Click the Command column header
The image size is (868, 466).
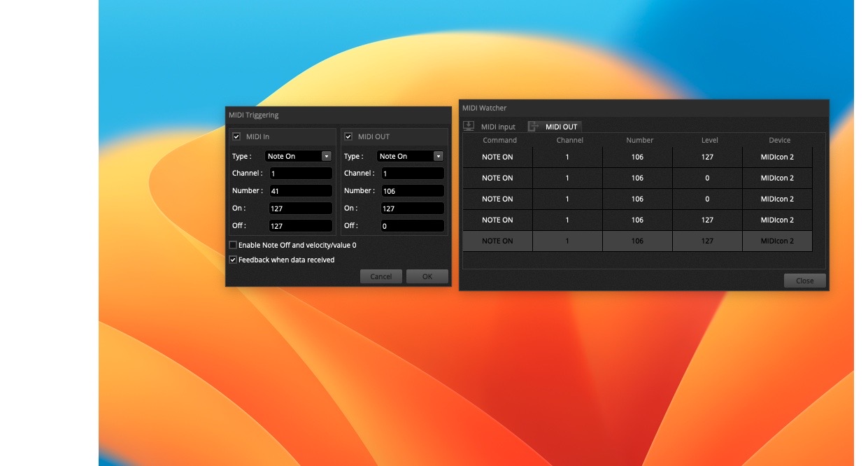click(499, 140)
